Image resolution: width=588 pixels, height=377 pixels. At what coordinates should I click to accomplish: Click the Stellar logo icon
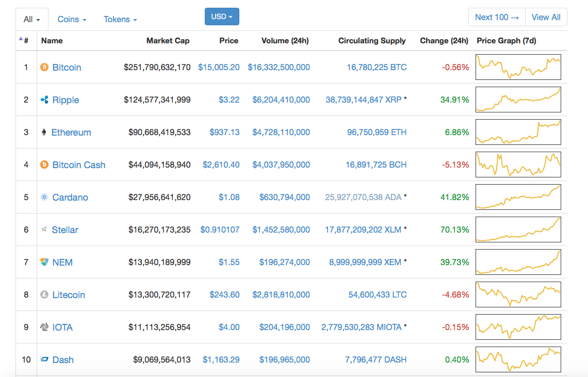(x=44, y=230)
